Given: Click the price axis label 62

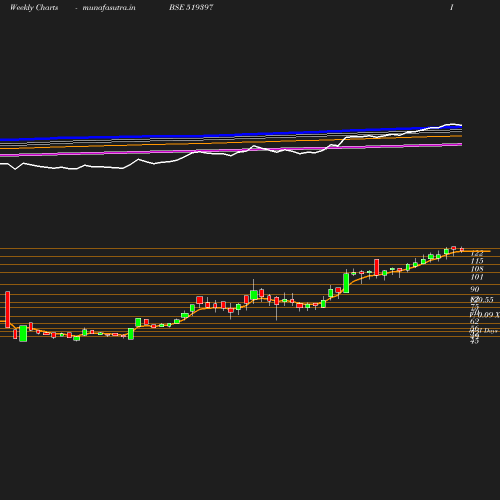Looking at the screenshot, I should [x=474, y=321].
